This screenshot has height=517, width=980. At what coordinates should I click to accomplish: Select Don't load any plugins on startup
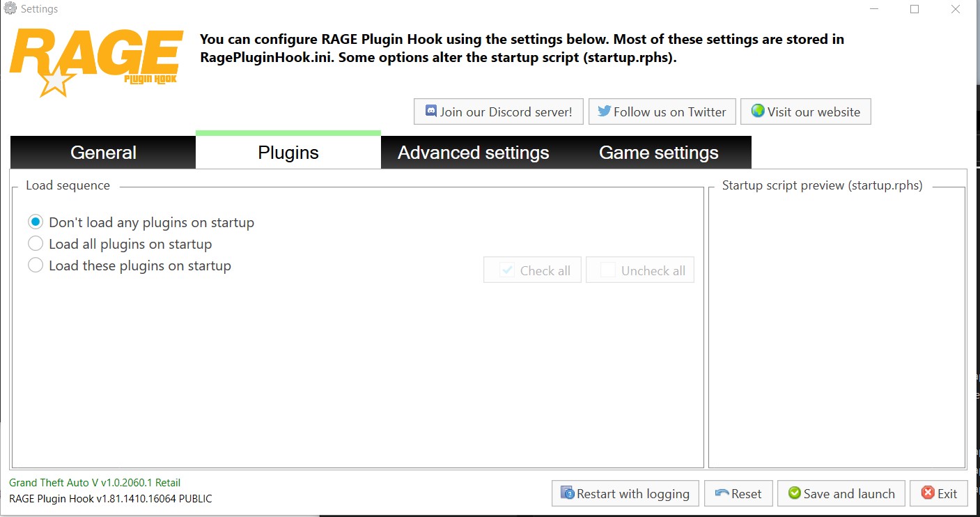(x=36, y=222)
